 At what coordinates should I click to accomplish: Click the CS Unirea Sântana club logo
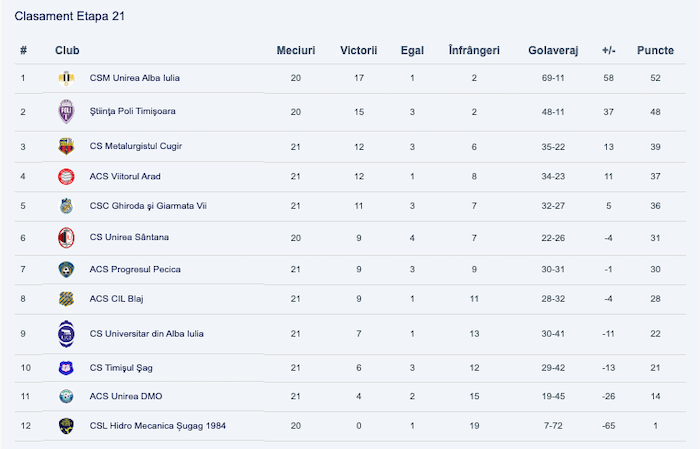tap(66, 238)
